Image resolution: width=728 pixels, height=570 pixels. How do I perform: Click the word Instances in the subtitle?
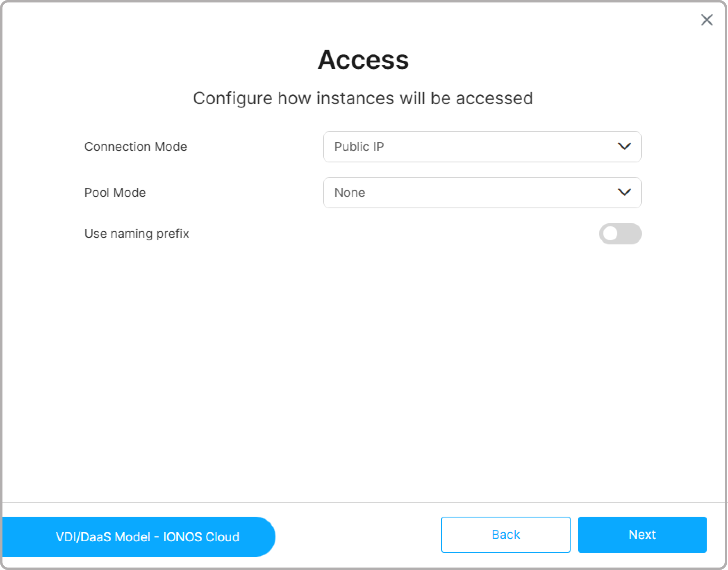[355, 98]
